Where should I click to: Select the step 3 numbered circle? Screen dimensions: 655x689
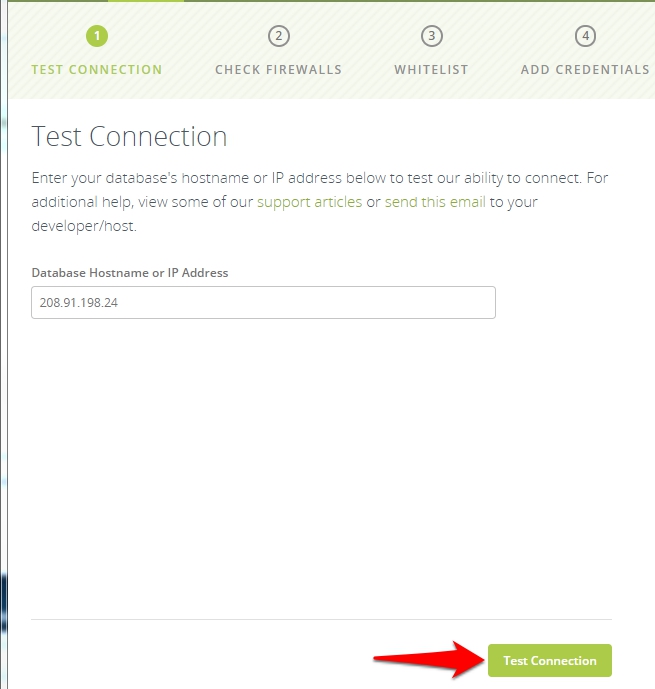[x=431, y=36]
